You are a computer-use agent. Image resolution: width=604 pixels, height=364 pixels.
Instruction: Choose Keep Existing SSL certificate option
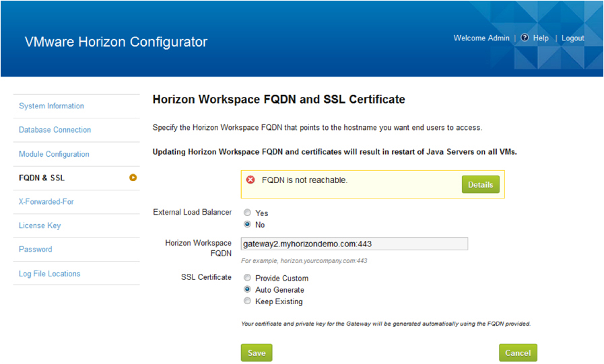pyautogui.click(x=247, y=301)
